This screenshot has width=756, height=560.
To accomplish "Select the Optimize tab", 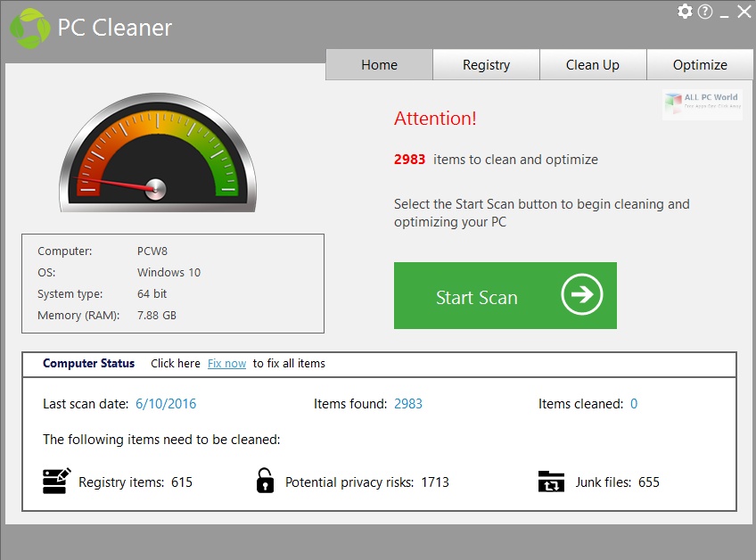I will pos(701,64).
